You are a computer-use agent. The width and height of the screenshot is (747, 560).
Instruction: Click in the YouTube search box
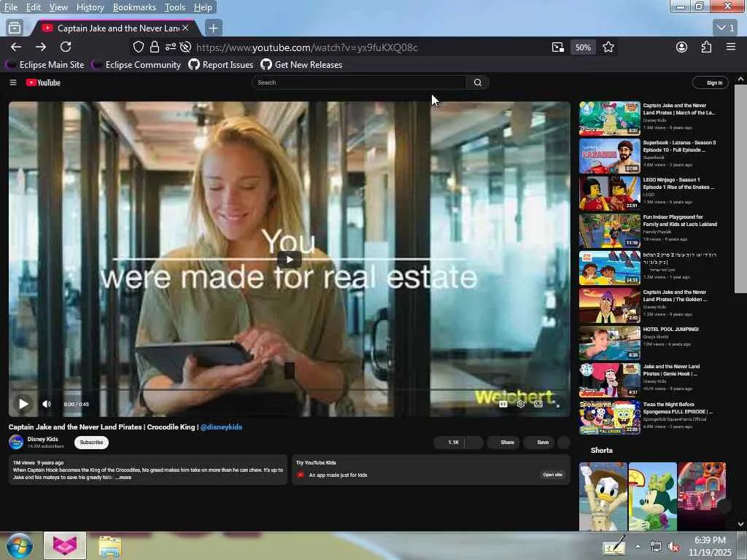click(x=359, y=82)
